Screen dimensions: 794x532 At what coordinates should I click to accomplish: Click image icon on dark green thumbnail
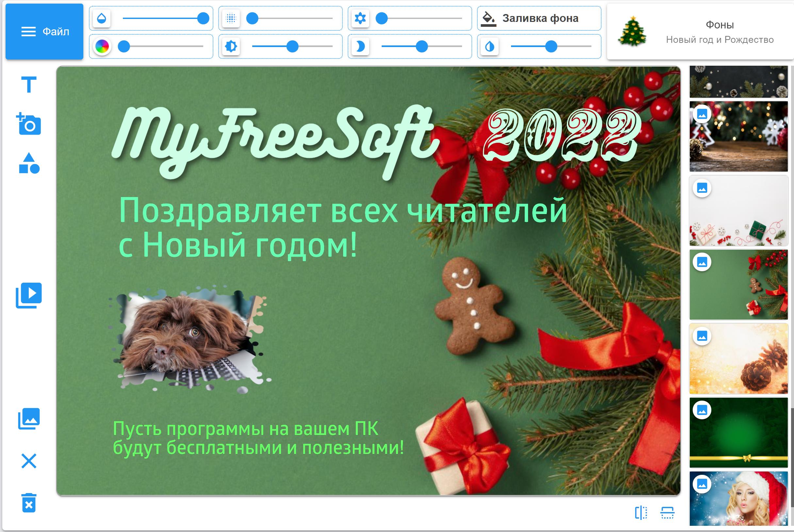click(x=702, y=410)
